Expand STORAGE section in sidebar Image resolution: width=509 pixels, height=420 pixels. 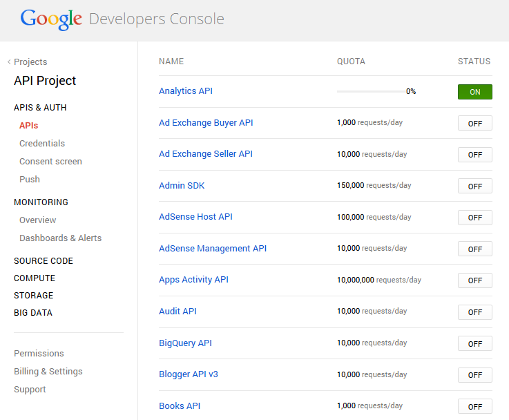(x=34, y=296)
